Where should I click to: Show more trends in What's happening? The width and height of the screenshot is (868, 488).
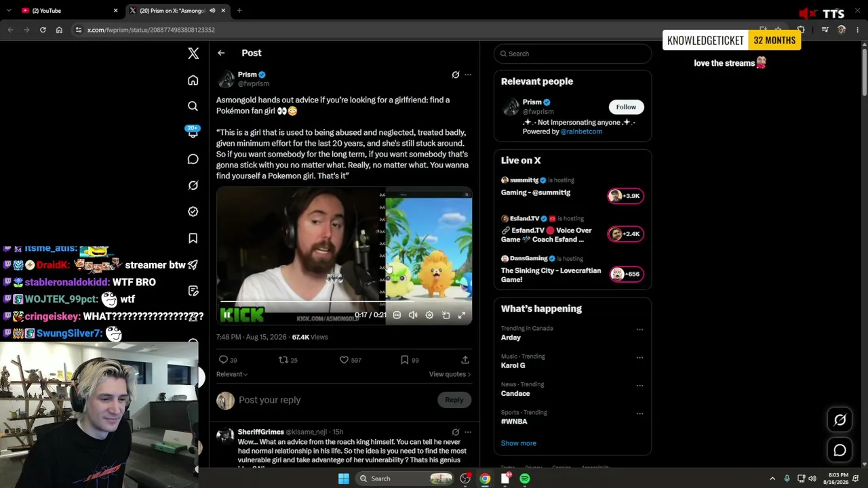coord(519,443)
